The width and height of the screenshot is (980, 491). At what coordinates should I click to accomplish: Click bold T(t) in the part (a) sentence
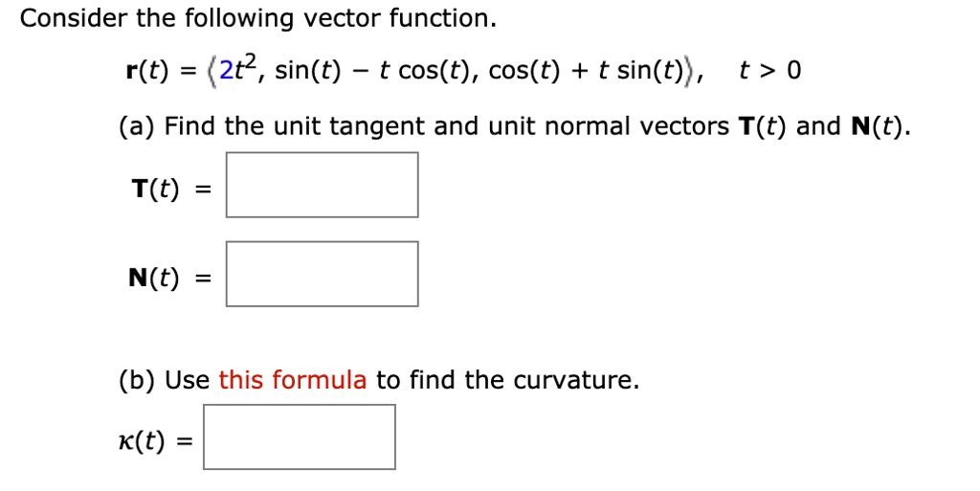pyautogui.click(x=764, y=126)
